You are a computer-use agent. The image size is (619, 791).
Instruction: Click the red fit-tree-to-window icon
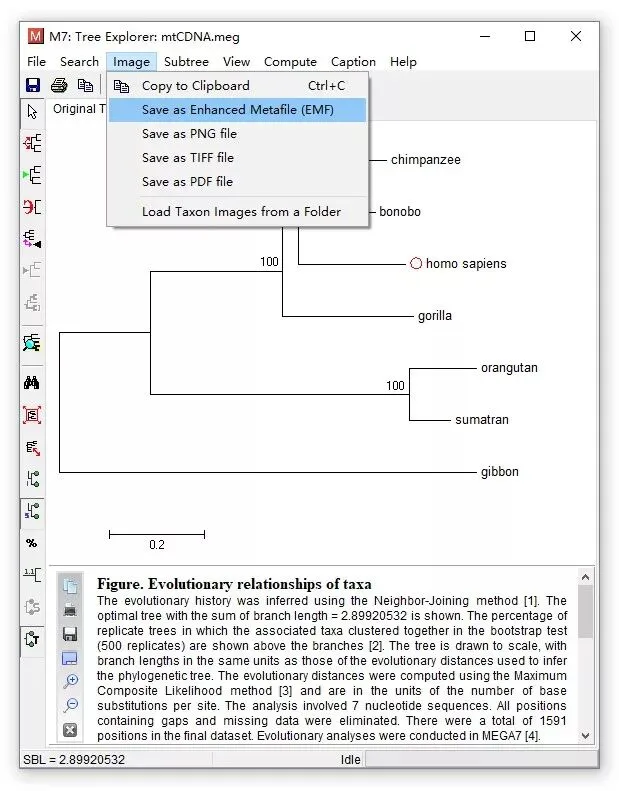pos(32,415)
